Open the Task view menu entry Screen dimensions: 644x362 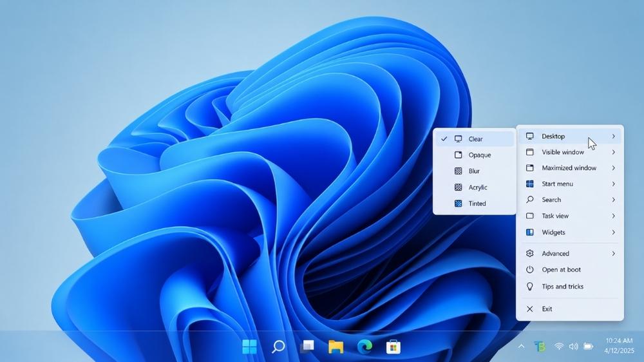570,216
